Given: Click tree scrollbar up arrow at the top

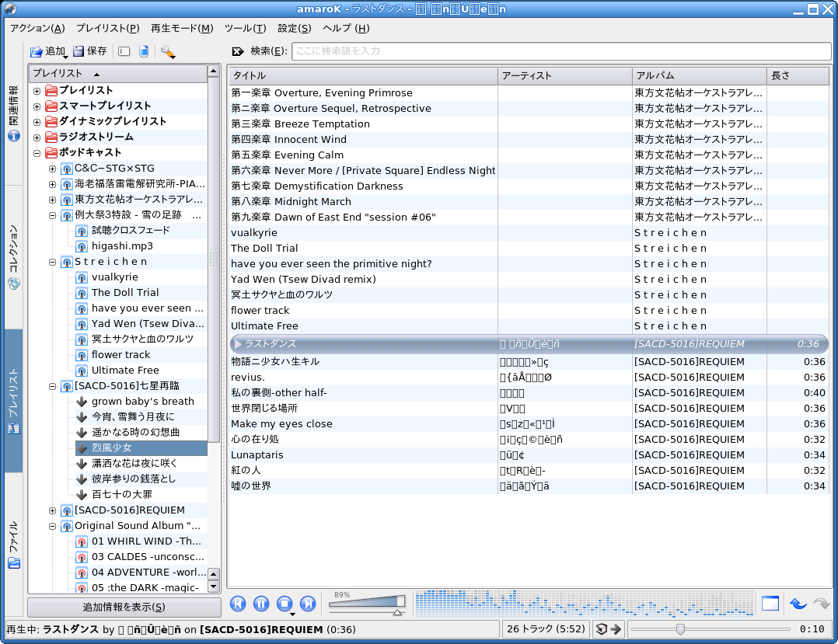Looking at the screenshot, I should click(x=214, y=71).
